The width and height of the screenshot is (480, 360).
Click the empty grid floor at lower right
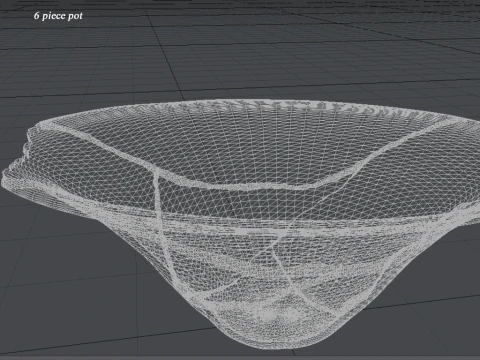click(433, 317)
